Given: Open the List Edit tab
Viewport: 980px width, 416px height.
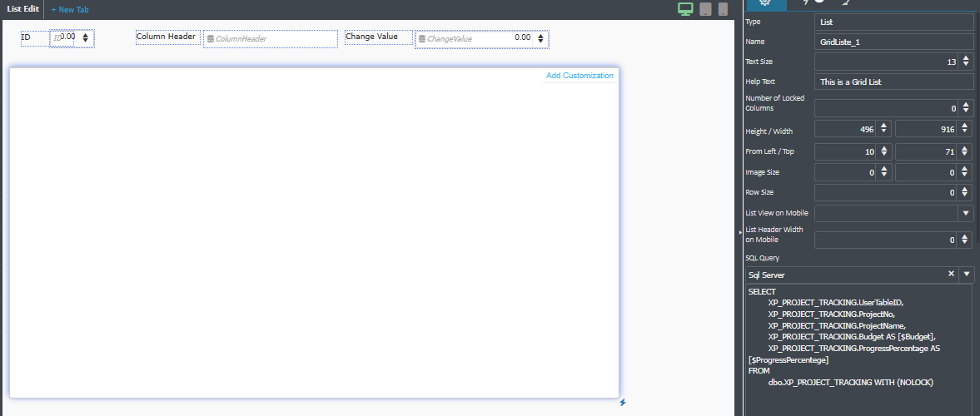Looking at the screenshot, I should pos(22,9).
